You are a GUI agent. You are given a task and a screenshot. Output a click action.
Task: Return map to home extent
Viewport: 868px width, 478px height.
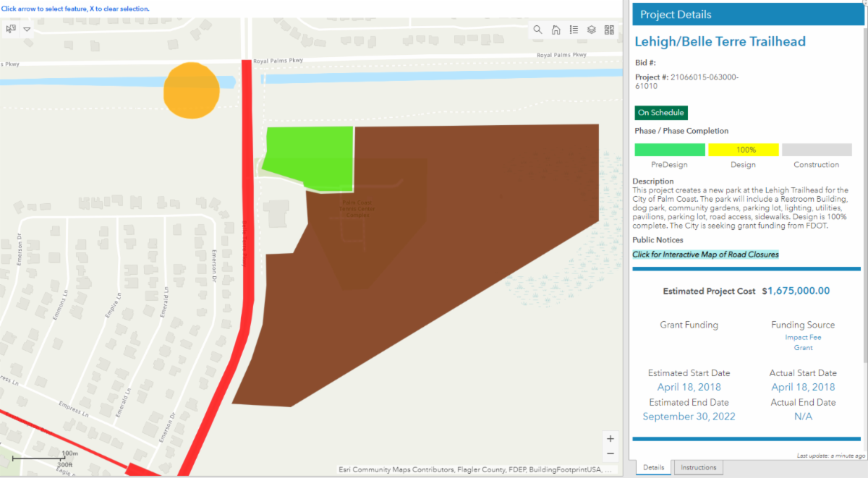click(556, 30)
